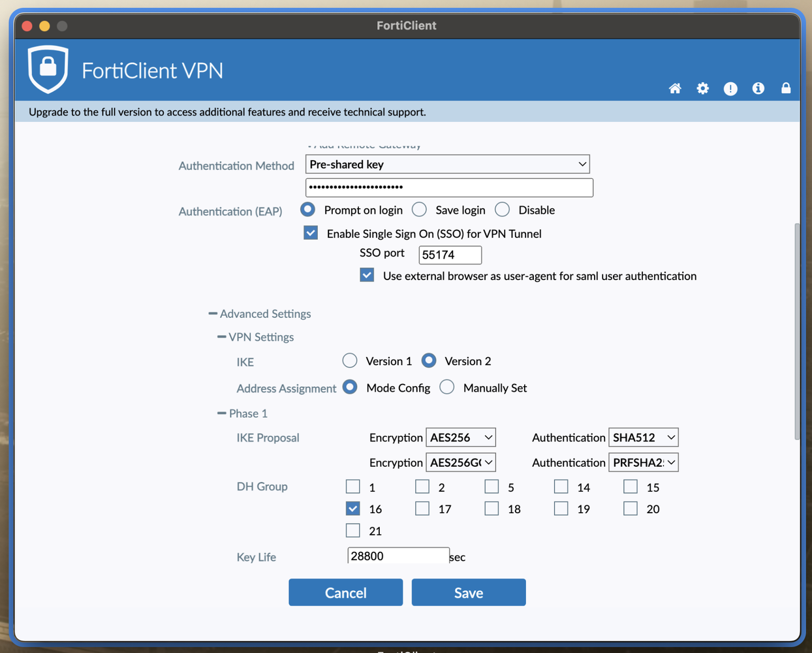Click the pre-shared key password field
The height and width of the screenshot is (653, 812).
click(x=449, y=187)
